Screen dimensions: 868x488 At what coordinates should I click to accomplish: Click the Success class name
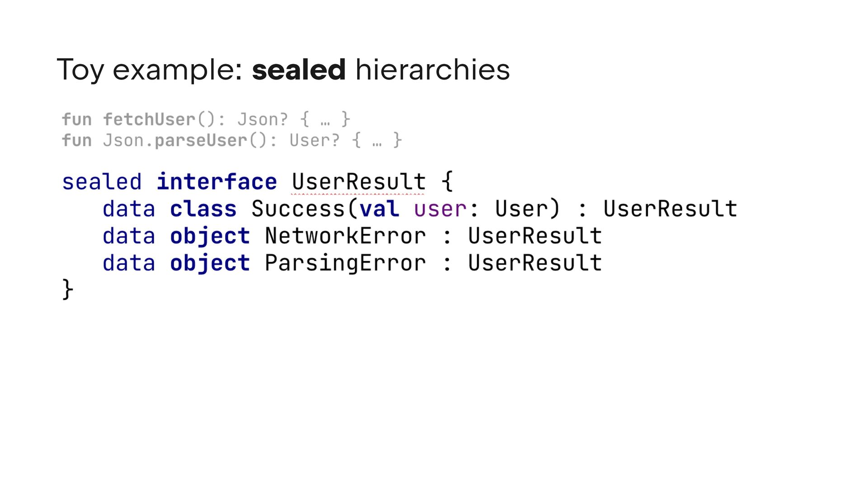298,209
